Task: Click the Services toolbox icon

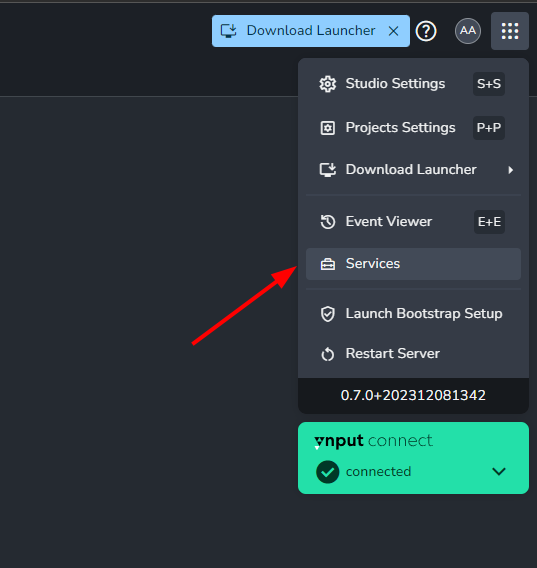Action: click(328, 264)
